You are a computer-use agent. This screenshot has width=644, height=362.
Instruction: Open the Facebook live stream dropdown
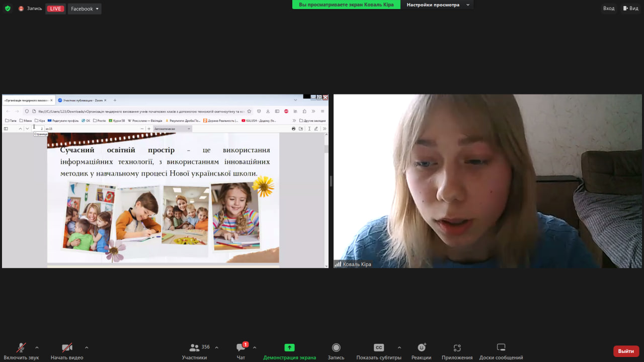85,9
